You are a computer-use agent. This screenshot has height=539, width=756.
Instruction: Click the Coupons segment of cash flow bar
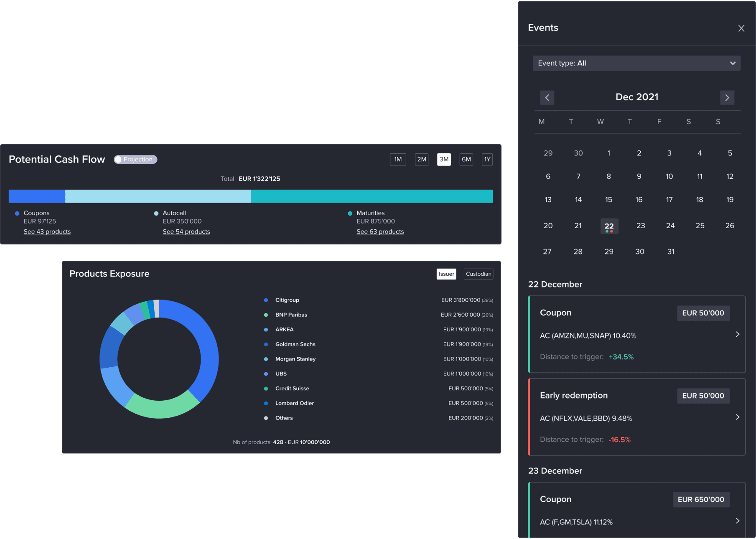point(37,196)
